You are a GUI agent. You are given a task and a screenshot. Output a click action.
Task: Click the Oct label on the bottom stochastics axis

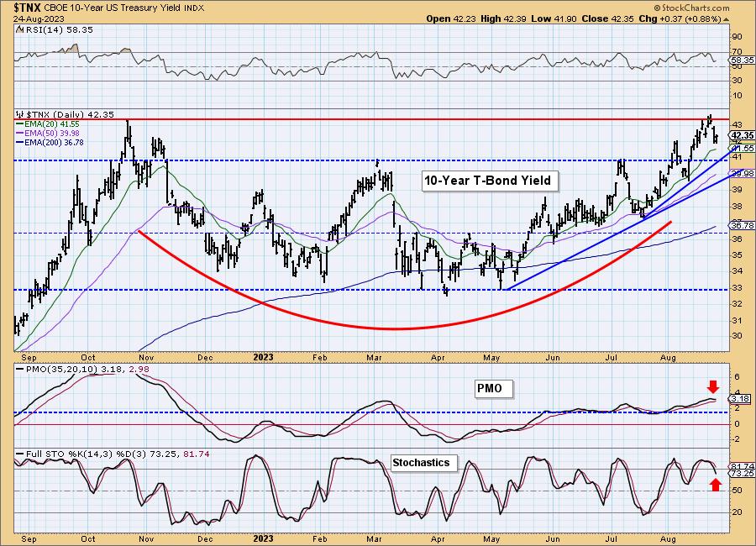click(x=87, y=538)
